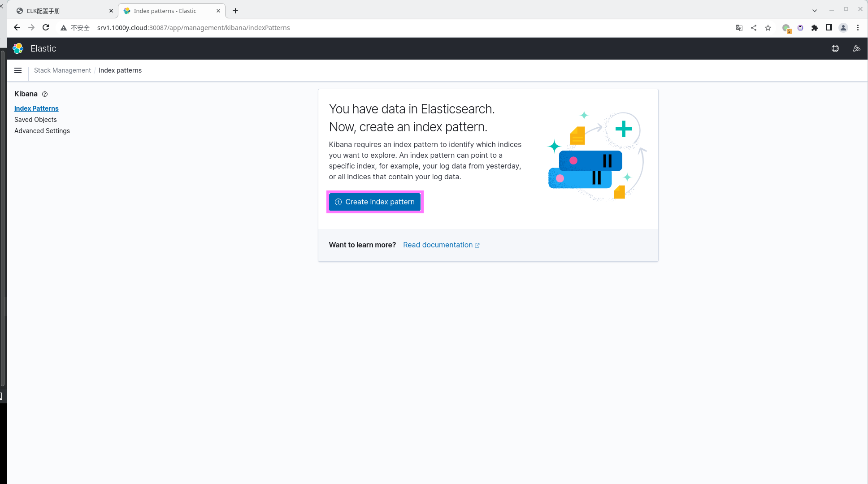Open the Read documentation link

coord(441,245)
